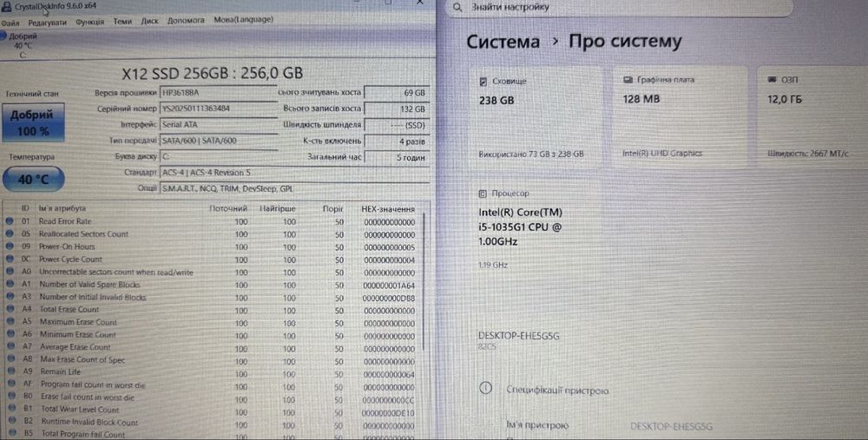Click the host writes value 132 GB

tap(397, 109)
